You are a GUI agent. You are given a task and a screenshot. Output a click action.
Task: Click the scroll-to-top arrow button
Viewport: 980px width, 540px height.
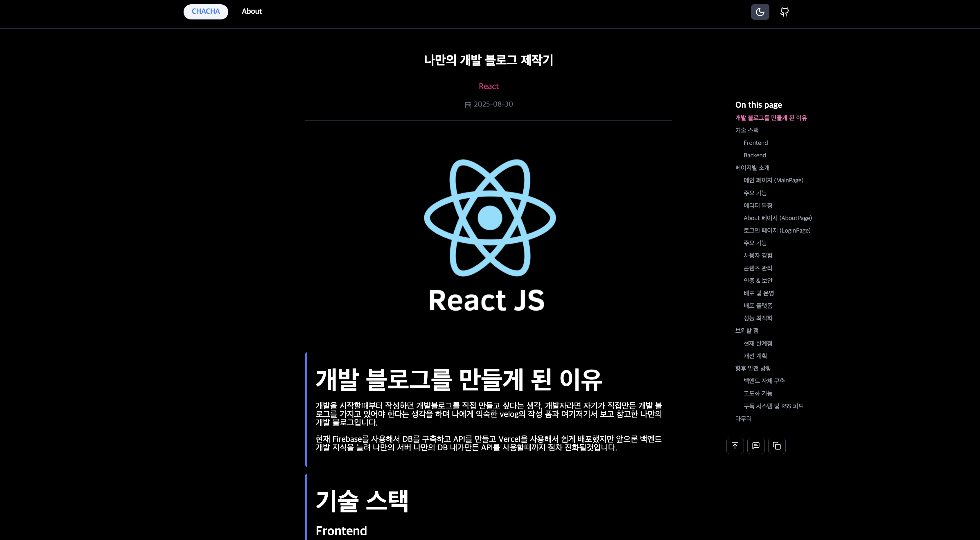735,446
